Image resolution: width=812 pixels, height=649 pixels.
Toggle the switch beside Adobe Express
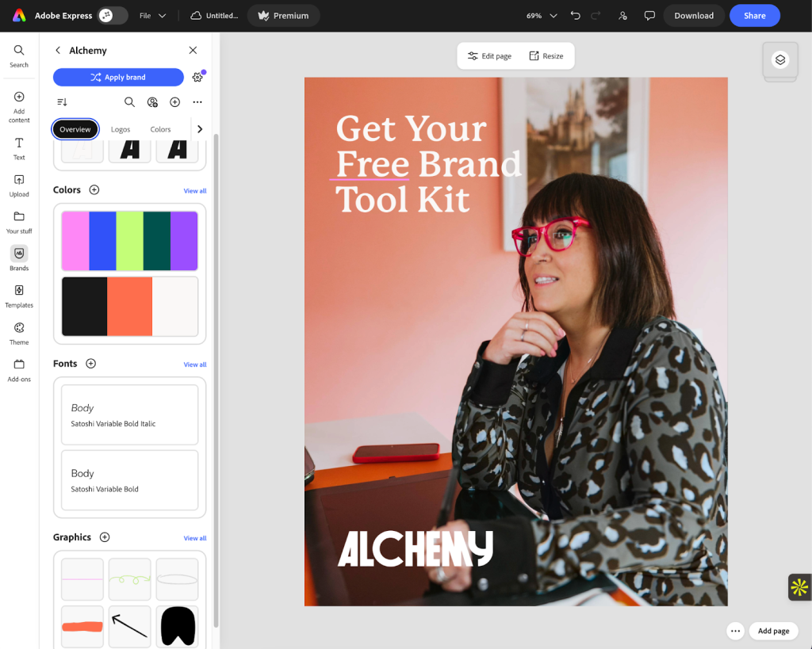click(x=113, y=16)
